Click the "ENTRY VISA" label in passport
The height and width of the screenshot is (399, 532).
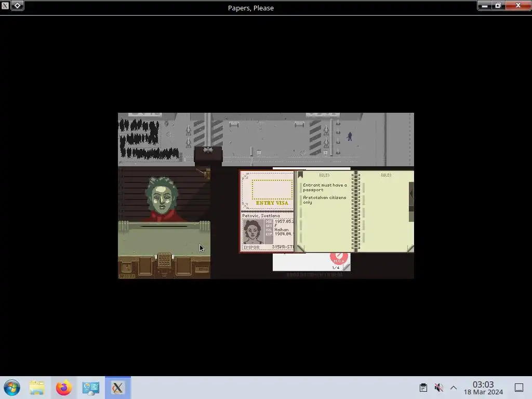point(272,203)
